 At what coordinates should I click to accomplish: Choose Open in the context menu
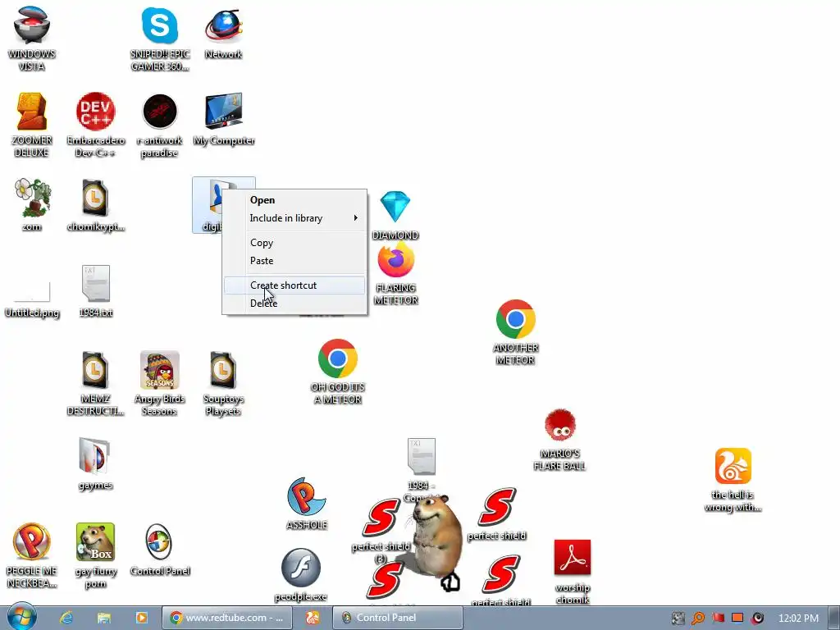(262, 200)
